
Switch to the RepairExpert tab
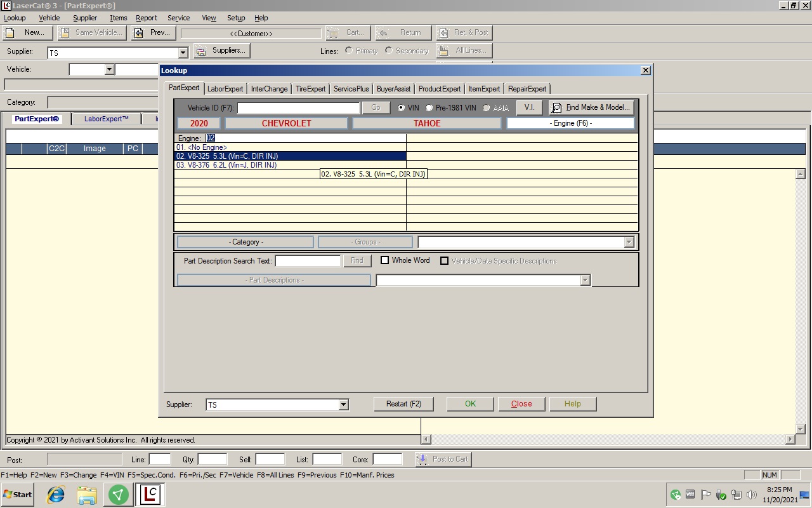click(527, 89)
